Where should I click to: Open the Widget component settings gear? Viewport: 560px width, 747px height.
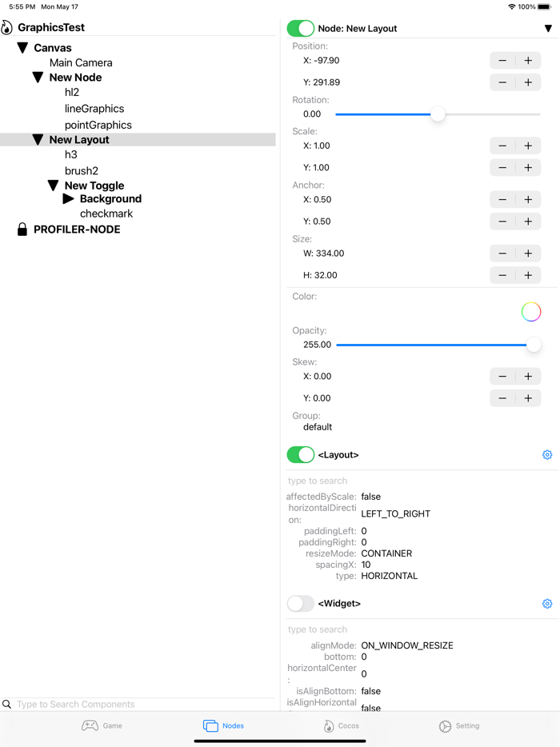coord(547,604)
